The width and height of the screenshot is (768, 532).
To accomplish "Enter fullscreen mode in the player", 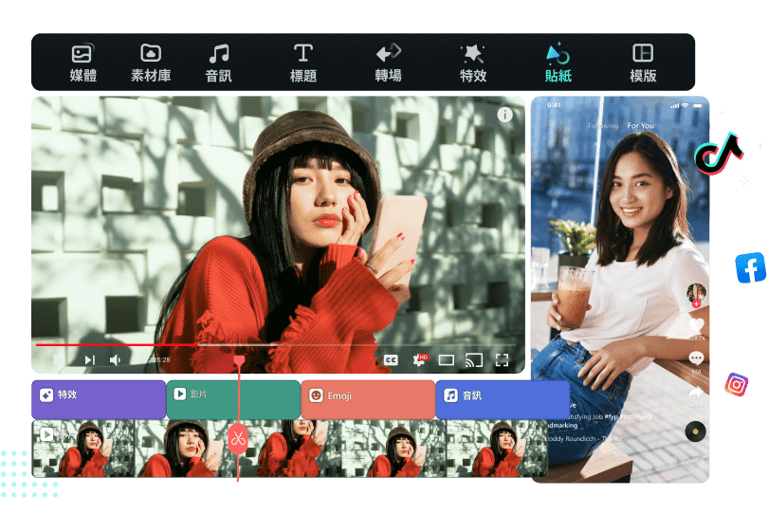I will [502, 360].
